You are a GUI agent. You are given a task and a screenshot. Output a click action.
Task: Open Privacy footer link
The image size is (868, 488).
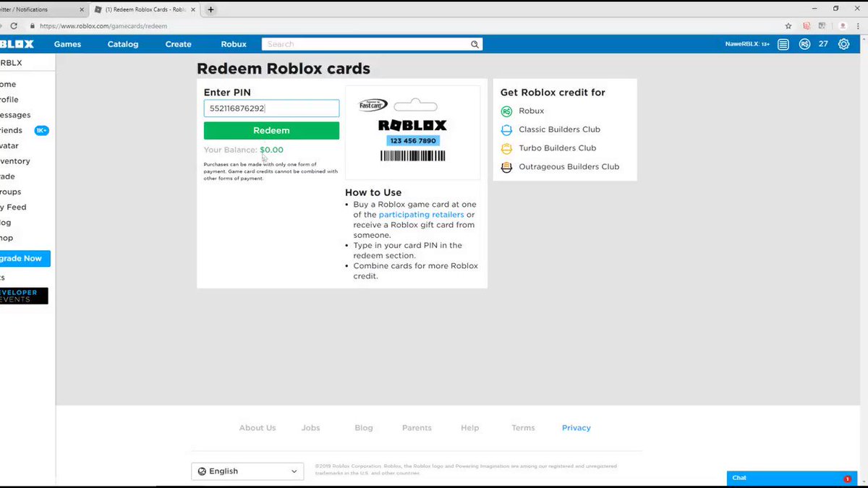coord(576,428)
